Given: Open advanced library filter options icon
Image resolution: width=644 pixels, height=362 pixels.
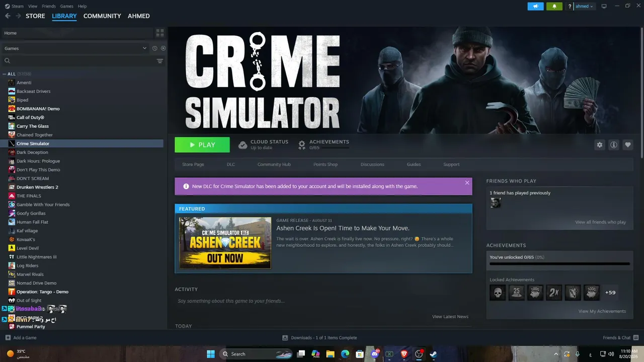Looking at the screenshot, I should tap(160, 61).
